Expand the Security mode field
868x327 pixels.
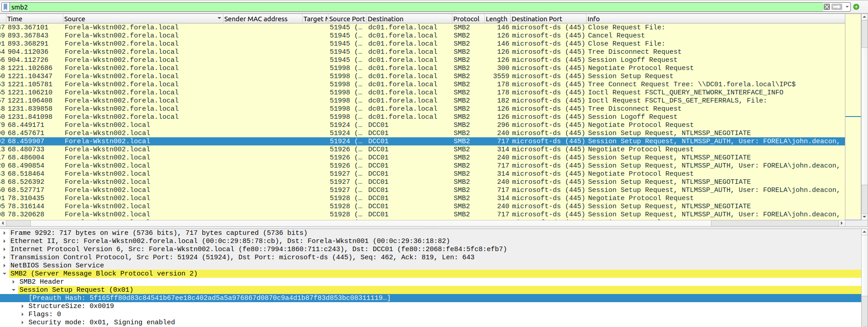(x=23, y=322)
